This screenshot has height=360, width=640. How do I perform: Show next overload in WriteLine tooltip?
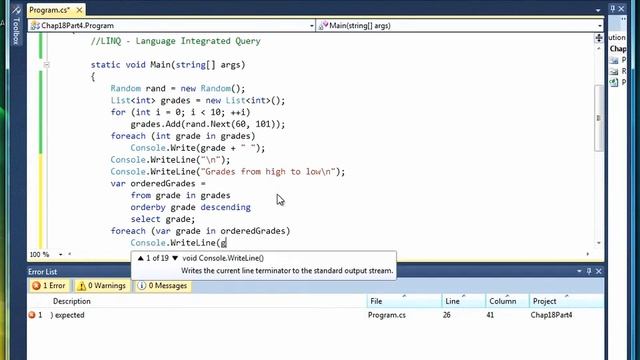pyautogui.click(x=175, y=258)
